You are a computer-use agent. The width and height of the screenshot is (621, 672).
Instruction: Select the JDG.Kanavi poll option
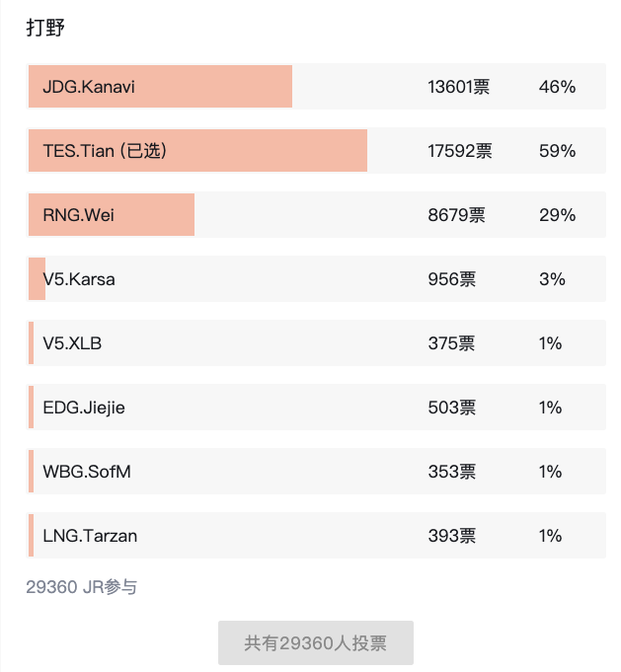point(89,87)
